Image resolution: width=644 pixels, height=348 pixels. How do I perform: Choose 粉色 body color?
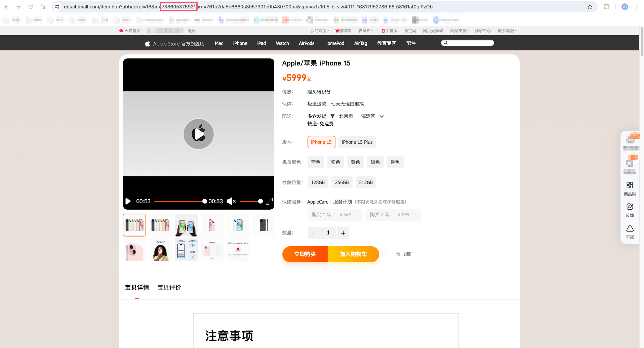[x=335, y=162]
